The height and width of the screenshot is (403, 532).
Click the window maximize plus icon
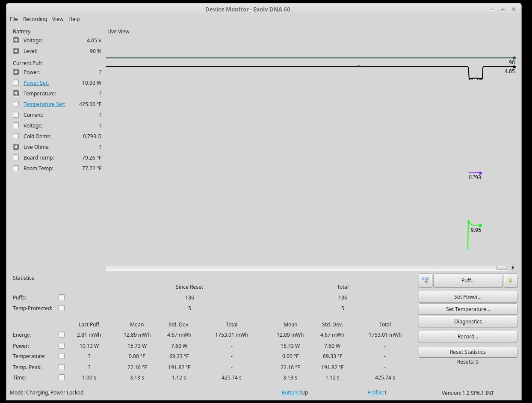pos(503,9)
